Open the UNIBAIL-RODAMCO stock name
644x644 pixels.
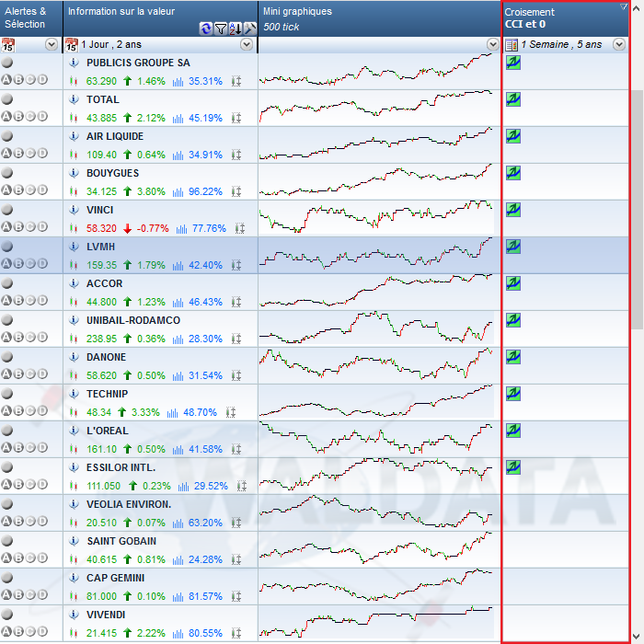tap(133, 320)
